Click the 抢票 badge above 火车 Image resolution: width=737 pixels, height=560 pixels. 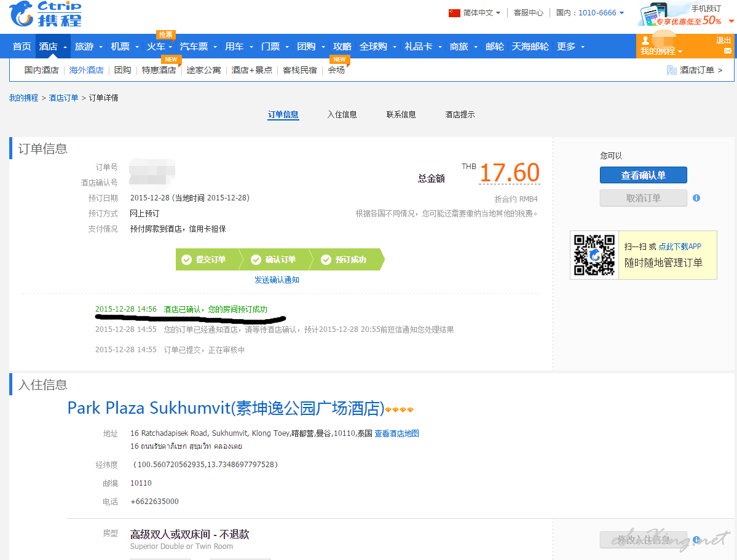[x=165, y=35]
